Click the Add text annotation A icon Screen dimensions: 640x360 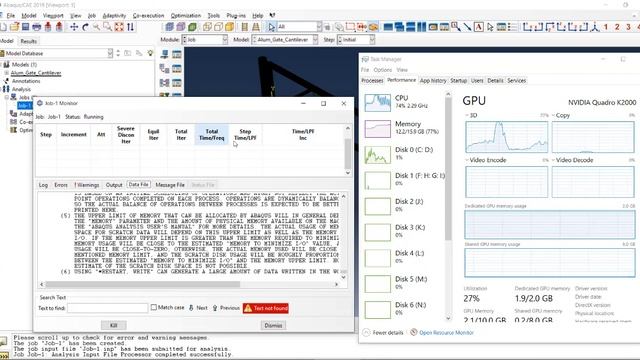(x=479, y=27)
